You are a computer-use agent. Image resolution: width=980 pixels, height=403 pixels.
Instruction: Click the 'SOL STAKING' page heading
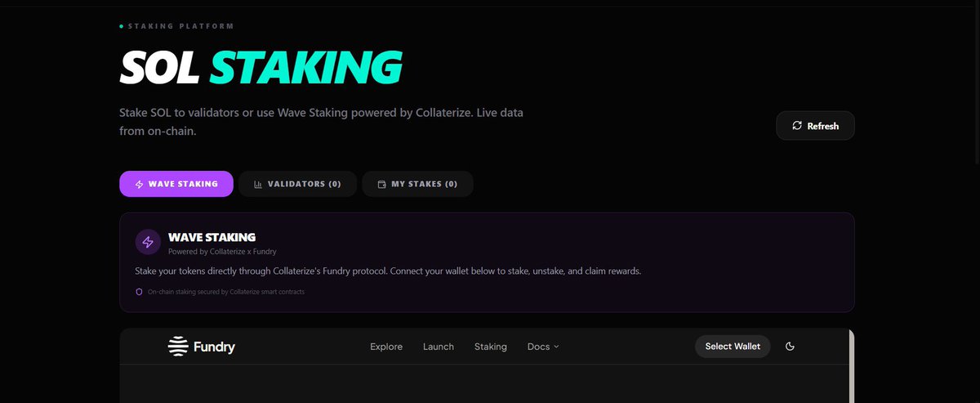pyautogui.click(x=261, y=67)
